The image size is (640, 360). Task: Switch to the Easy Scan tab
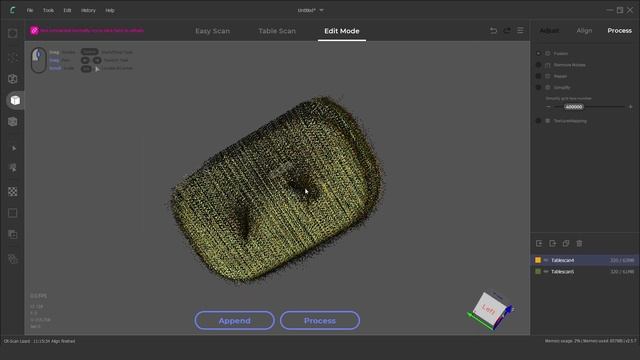(212, 31)
